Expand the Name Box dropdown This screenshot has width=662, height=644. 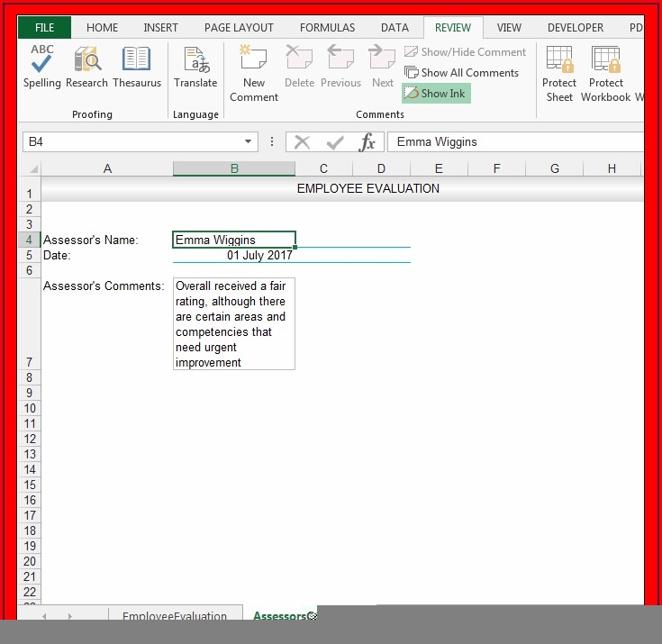249,142
